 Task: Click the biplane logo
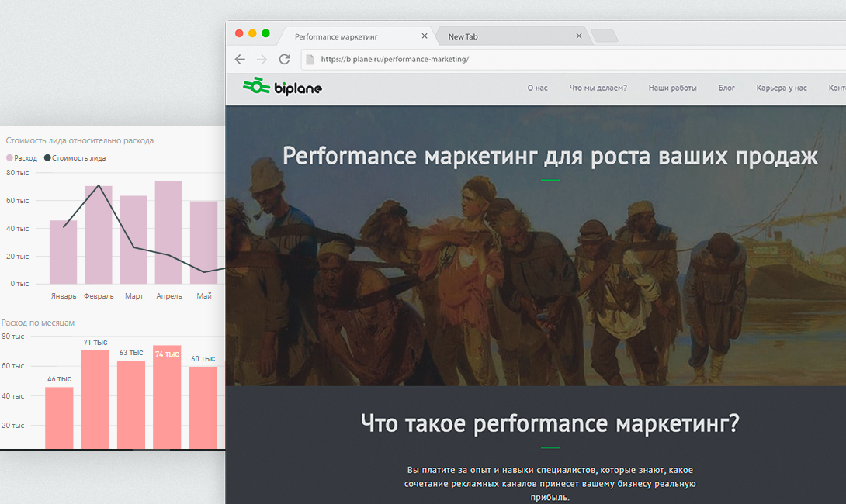(x=283, y=86)
